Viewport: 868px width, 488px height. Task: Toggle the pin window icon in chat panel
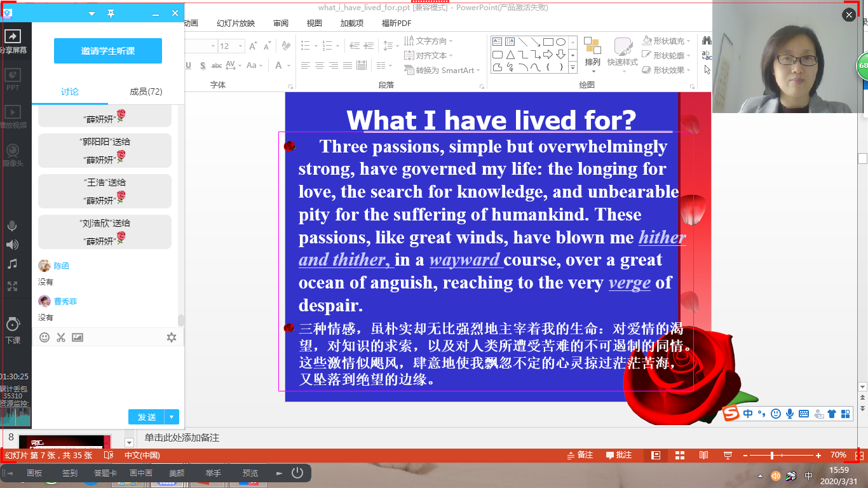(x=111, y=13)
